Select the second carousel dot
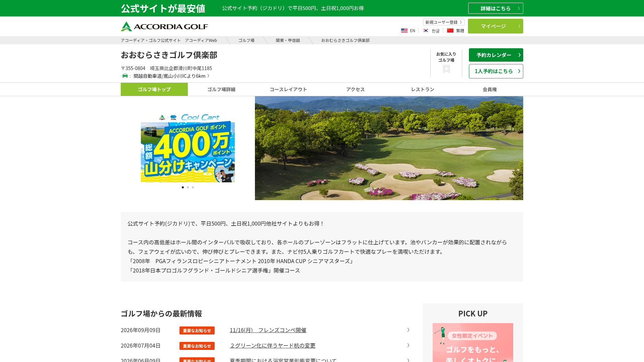 188,187
